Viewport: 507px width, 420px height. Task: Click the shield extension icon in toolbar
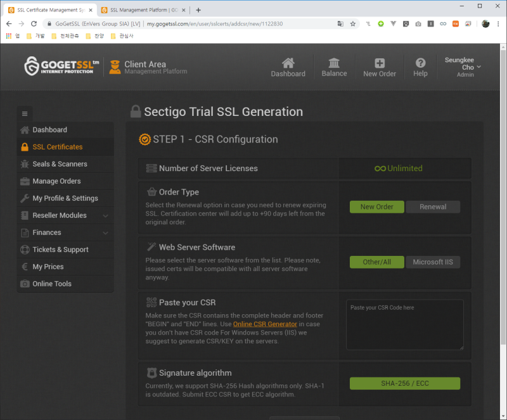pyautogui.click(x=406, y=23)
